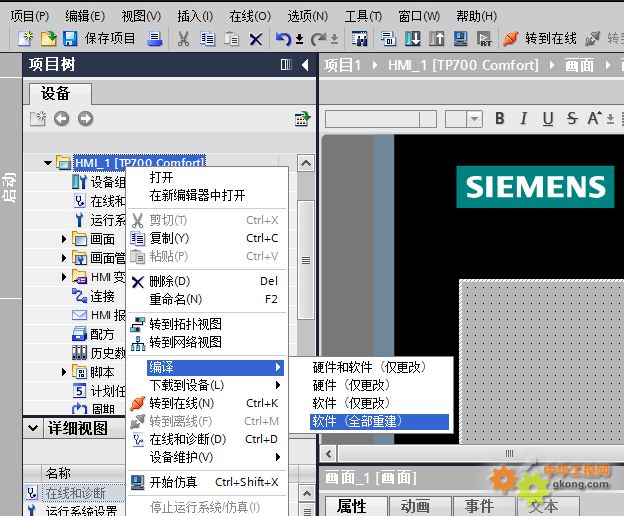Open the 项目(P) menu
The height and width of the screenshot is (516, 624).
click(30, 16)
